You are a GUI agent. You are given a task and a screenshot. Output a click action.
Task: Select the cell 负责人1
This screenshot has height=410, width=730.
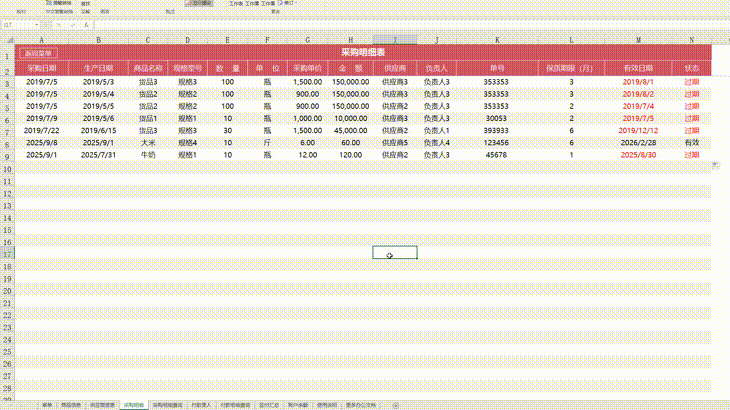pyautogui.click(x=436, y=131)
